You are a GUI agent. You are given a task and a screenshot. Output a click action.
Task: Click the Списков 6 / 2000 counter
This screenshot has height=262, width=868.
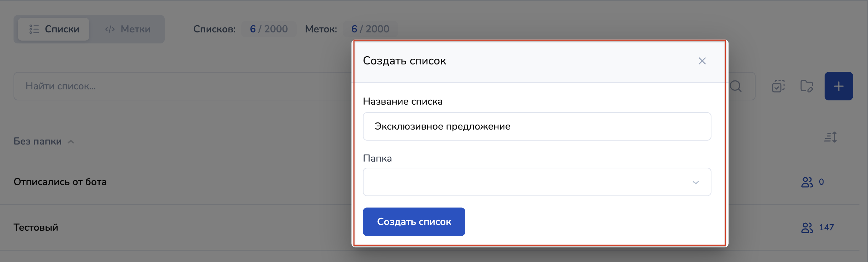[x=269, y=29]
